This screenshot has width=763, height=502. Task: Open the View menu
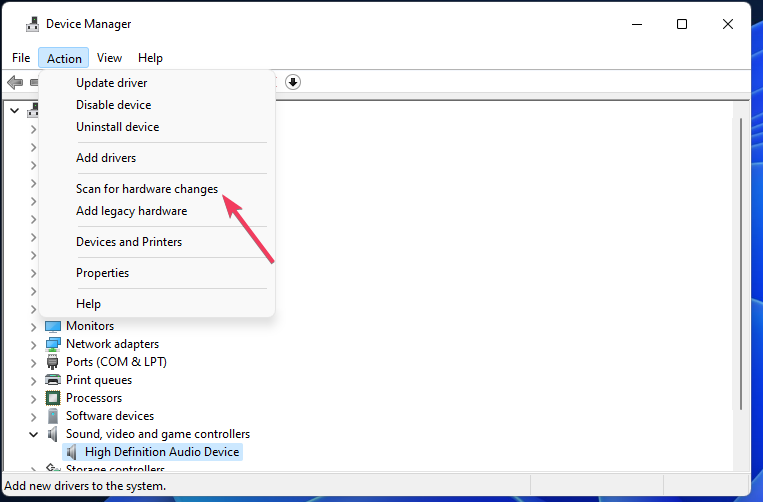109,58
